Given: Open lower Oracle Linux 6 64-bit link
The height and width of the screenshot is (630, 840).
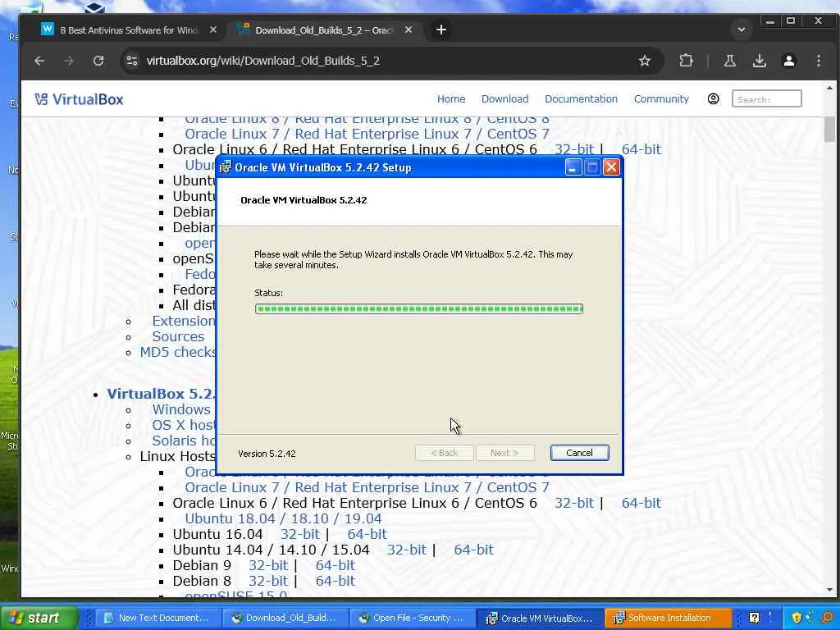Looking at the screenshot, I should [641, 503].
